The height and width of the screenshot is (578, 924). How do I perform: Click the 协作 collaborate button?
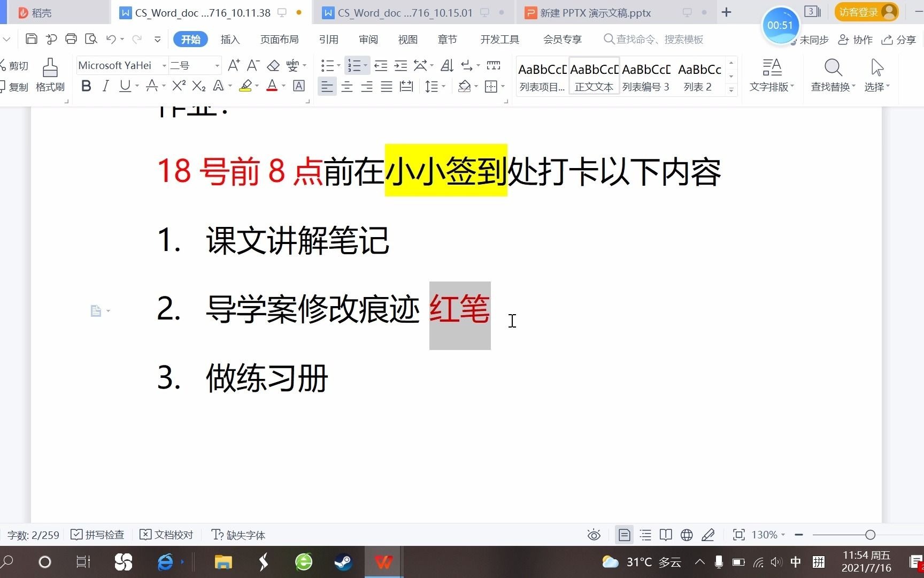pyautogui.click(x=855, y=40)
